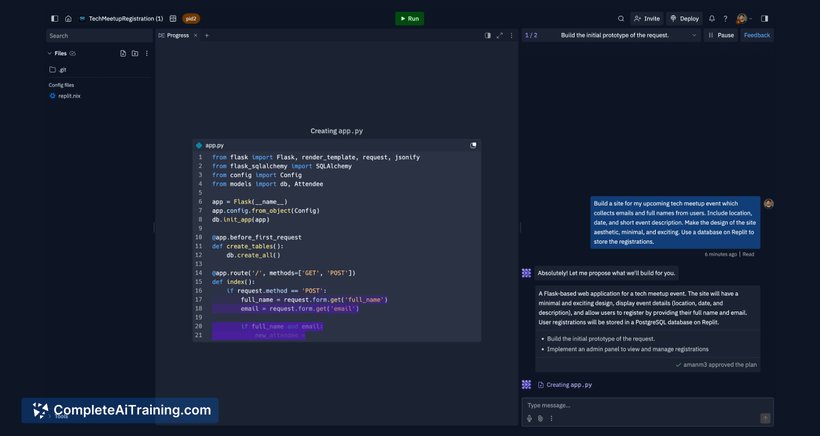
Task: Click the 'Config files' section label
Action: [61, 85]
